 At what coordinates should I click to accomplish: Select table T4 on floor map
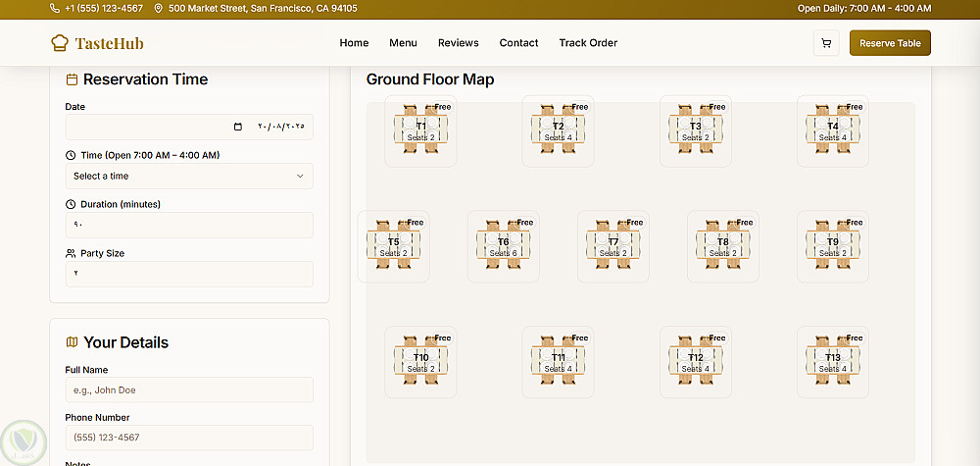click(x=832, y=130)
